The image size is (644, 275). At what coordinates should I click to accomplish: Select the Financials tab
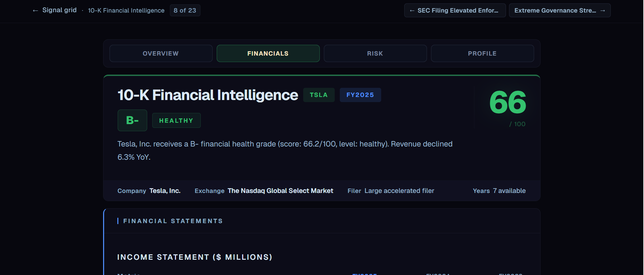pyautogui.click(x=268, y=54)
